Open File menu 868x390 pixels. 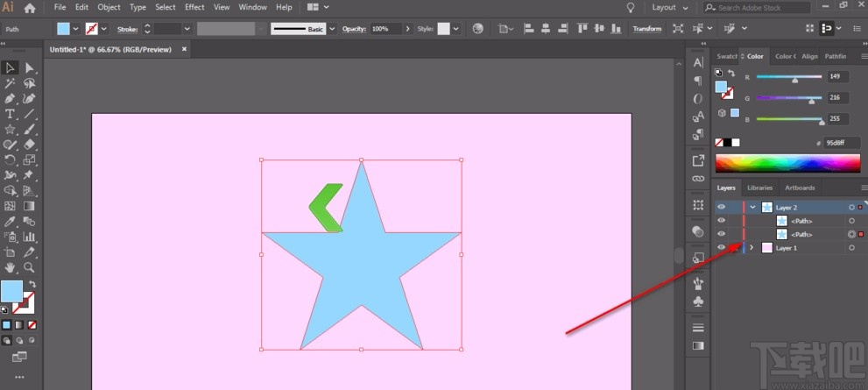[60, 7]
